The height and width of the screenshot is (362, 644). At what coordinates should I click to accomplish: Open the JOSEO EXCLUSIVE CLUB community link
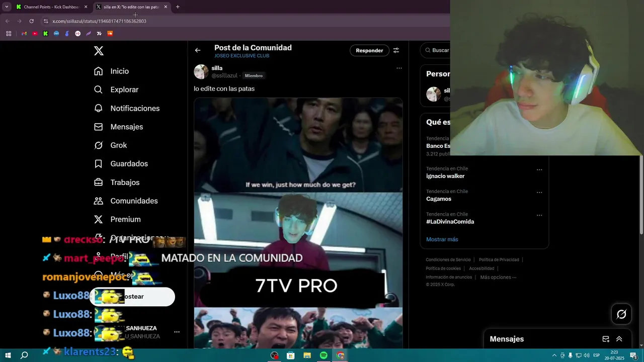pyautogui.click(x=242, y=56)
